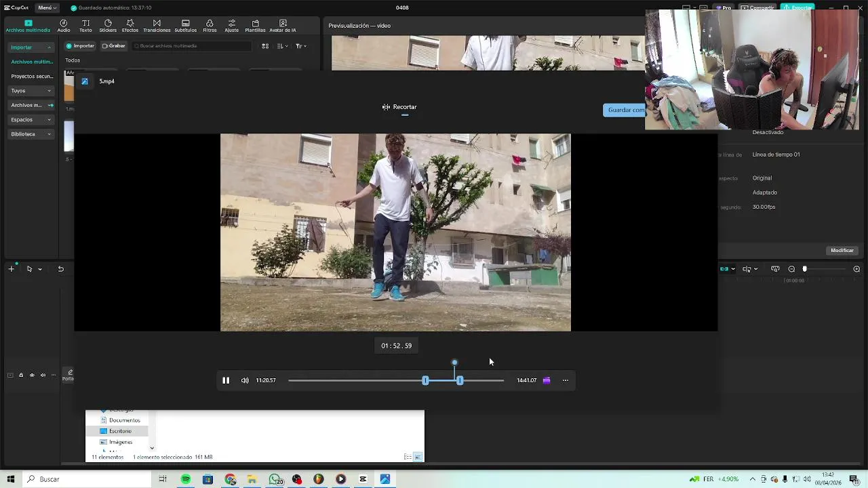Open the Texto tab
The image size is (868, 488).
pyautogui.click(x=85, y=26)
